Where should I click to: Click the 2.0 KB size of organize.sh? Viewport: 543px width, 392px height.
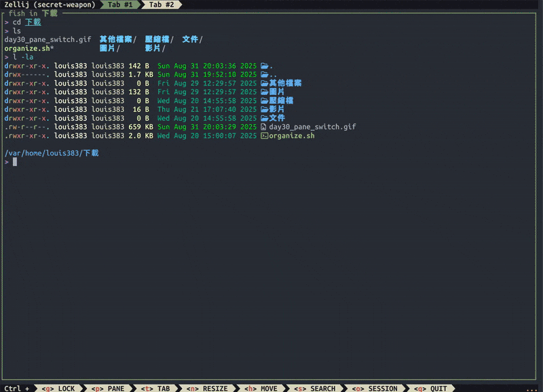point(141,136)
